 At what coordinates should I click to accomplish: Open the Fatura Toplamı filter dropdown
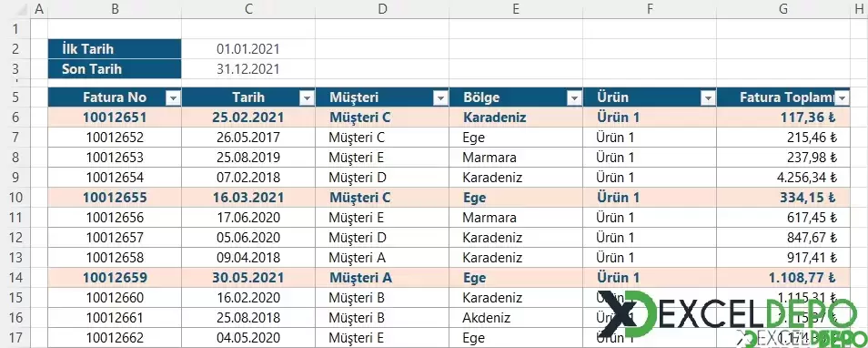tap(842, 98)
